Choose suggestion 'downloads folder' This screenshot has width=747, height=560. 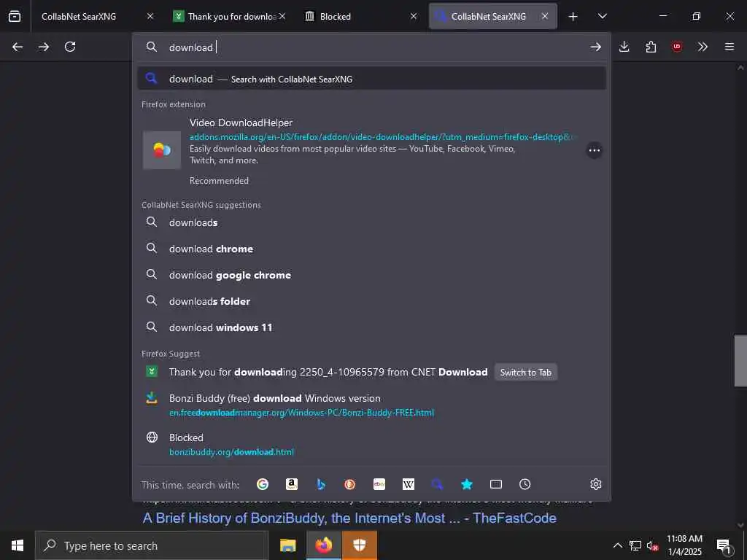point(371,301)
